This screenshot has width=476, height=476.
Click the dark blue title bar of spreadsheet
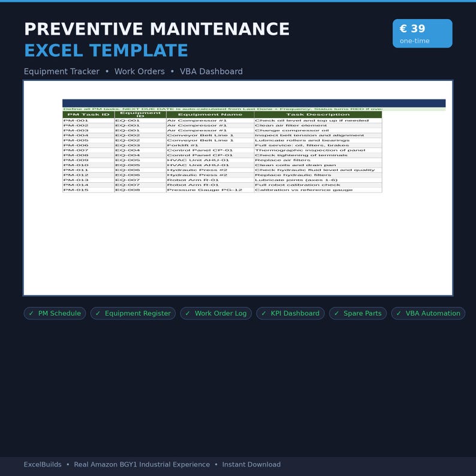click(254, 103)
